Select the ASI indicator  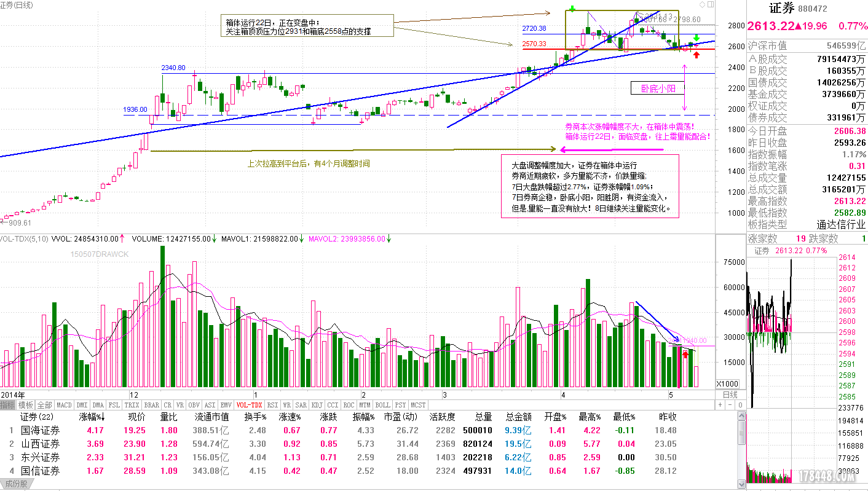210,405
